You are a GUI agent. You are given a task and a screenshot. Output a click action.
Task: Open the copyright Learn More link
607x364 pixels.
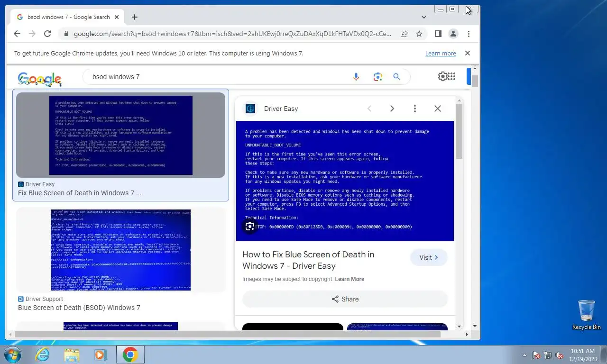349,279
